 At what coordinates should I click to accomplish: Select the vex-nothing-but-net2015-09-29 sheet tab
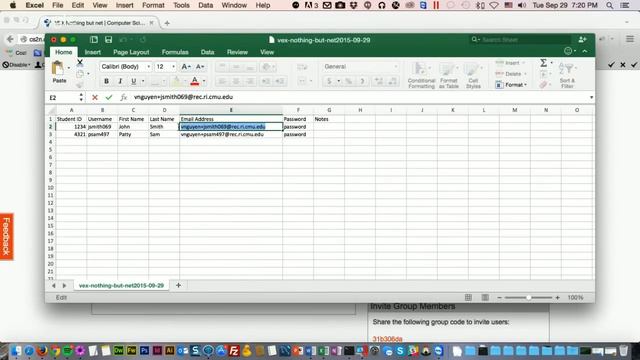click(x=121, y=285)
